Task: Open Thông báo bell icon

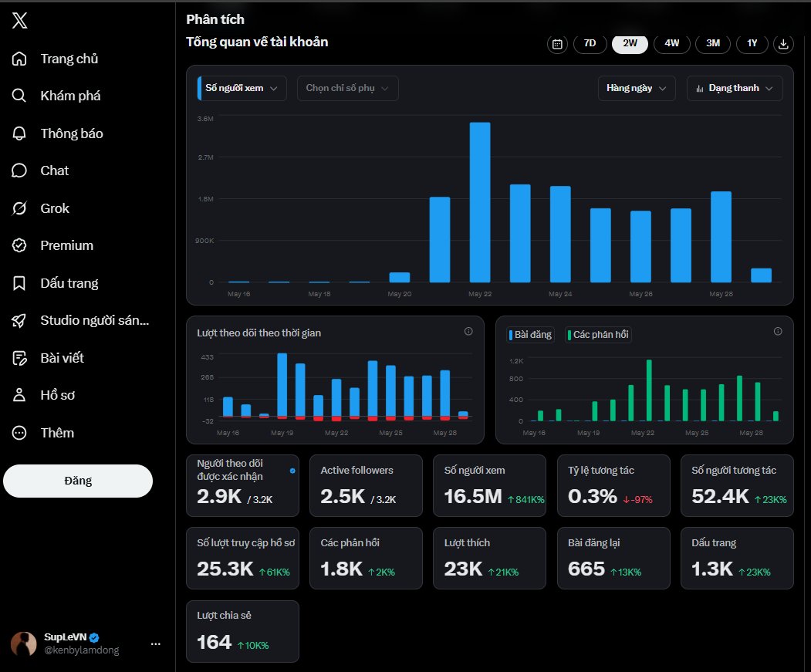Action: [19, 133]
